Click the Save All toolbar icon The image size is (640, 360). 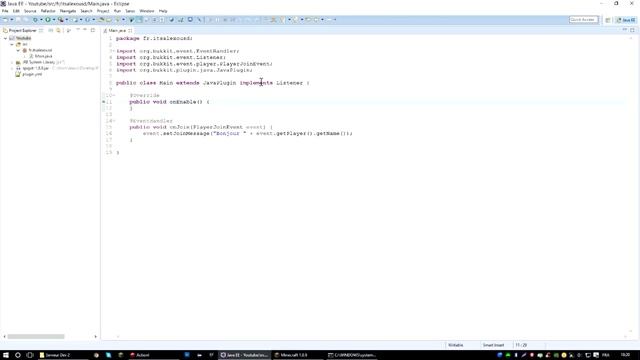(x=26, y=20)
